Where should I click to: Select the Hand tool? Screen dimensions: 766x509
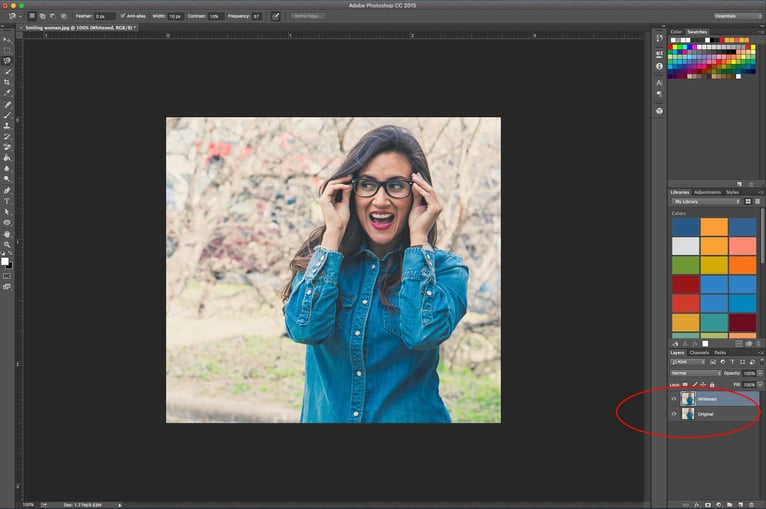point(7,234)
